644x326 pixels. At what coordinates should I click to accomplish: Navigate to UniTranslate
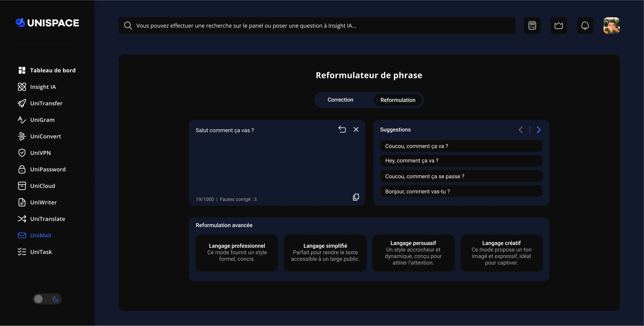(x=41, y=219)
